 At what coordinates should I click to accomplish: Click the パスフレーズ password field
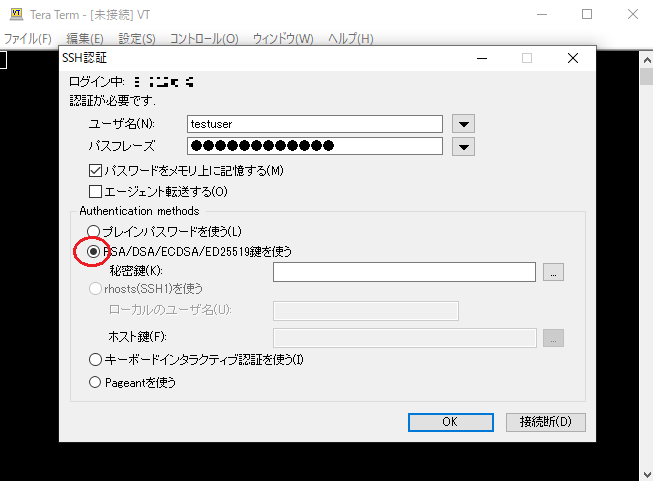click(x=314, y=146)
